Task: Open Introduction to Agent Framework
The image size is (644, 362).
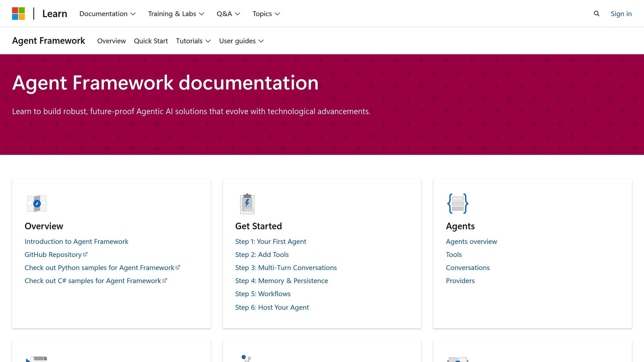Action: point(76,241)
